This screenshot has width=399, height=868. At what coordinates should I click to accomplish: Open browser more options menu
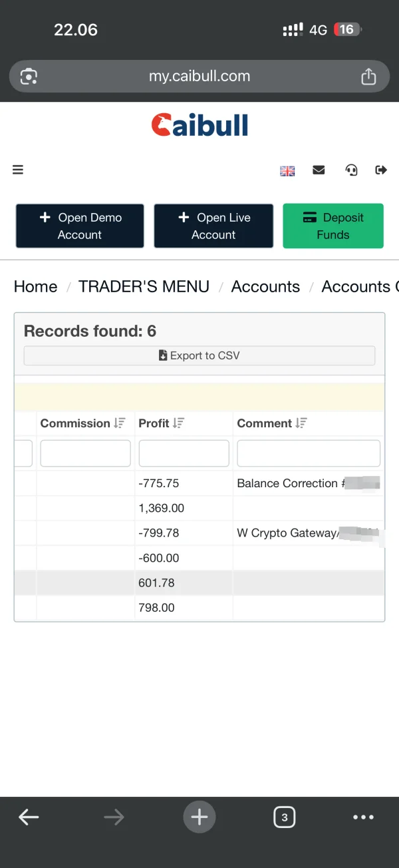pos(364,817)
